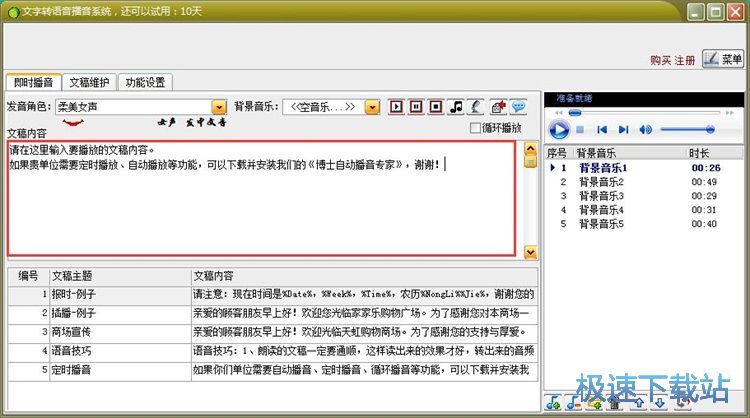750x418 pixels.
Task: Click the text area scrollbar up arrow
Action: click(x=530, y=148)
